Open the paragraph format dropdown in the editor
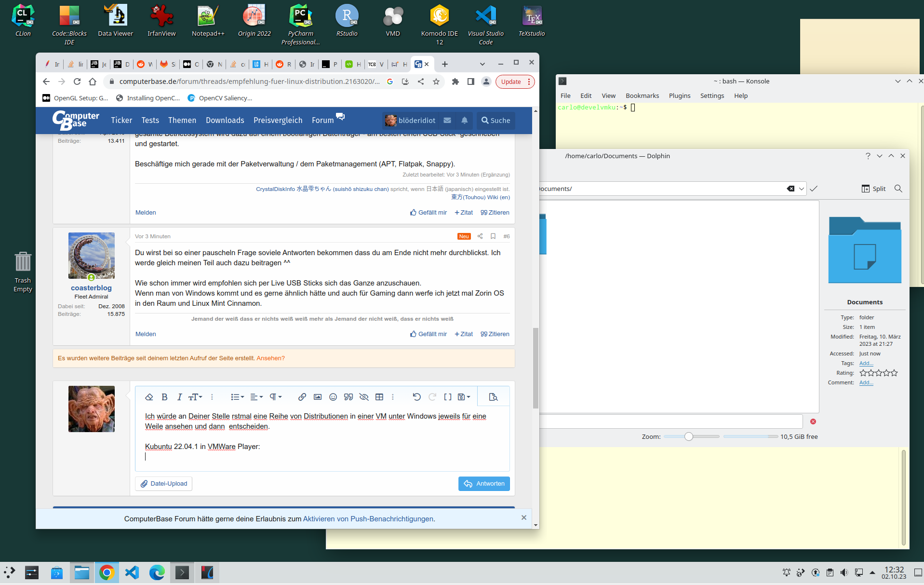The width and height of the screenshot is (924, 585). pos(275,397)
